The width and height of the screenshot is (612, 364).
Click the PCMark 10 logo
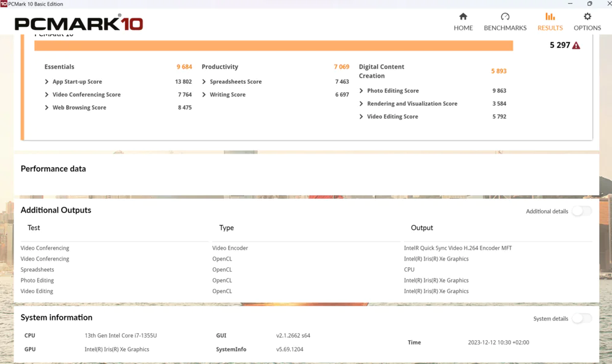point(79,23)
